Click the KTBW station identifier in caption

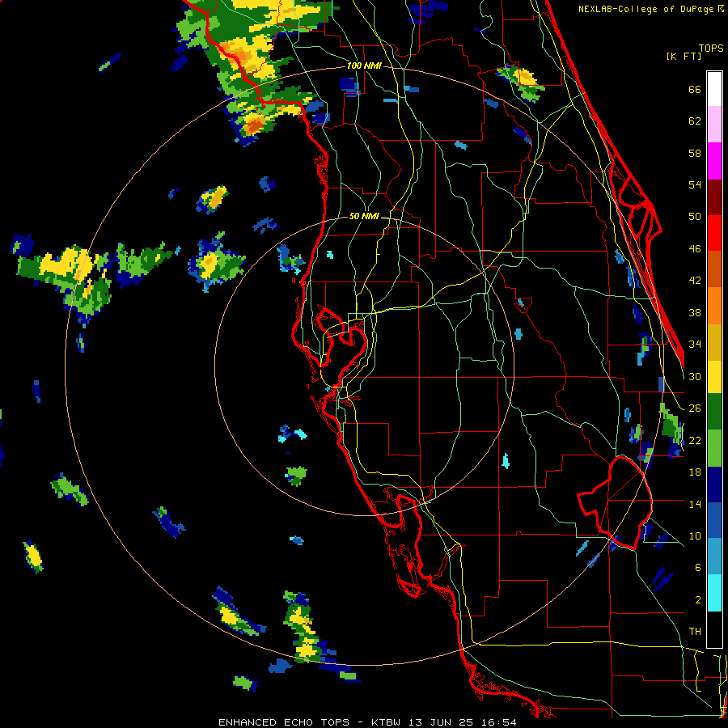click(x=385, y=722)
